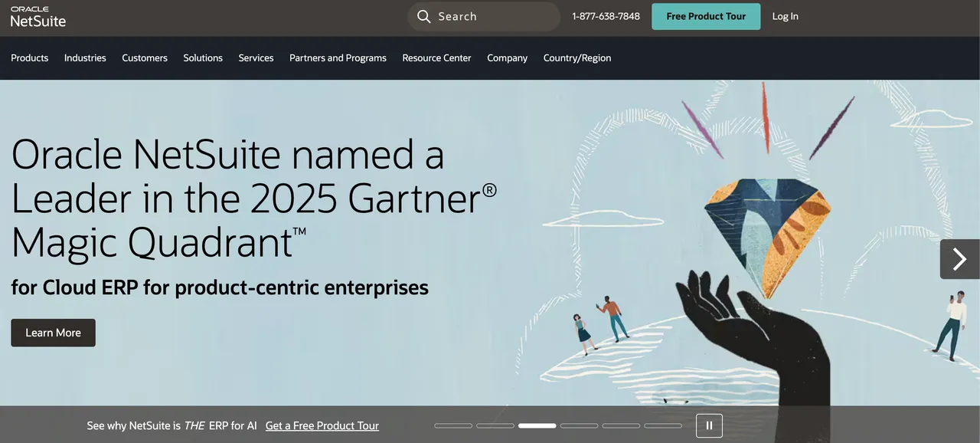980x443 pixels.
Task: Click Log In
Action: (x=785, y=16)
